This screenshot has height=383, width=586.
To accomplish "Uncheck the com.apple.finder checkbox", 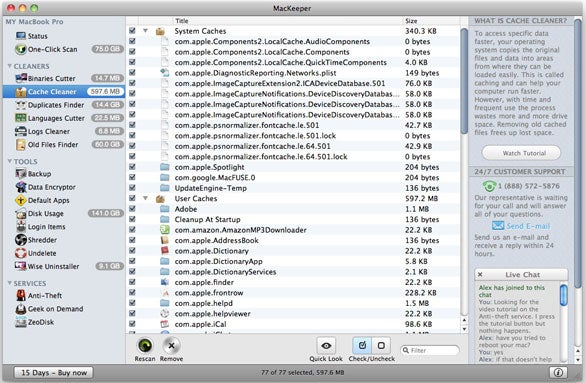I will [x=132, y=282].
